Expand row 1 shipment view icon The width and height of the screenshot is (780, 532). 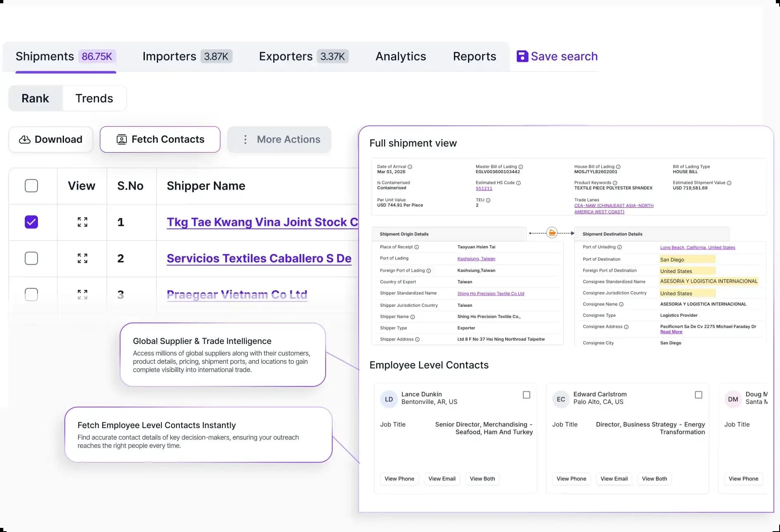(x=82, y=222)
